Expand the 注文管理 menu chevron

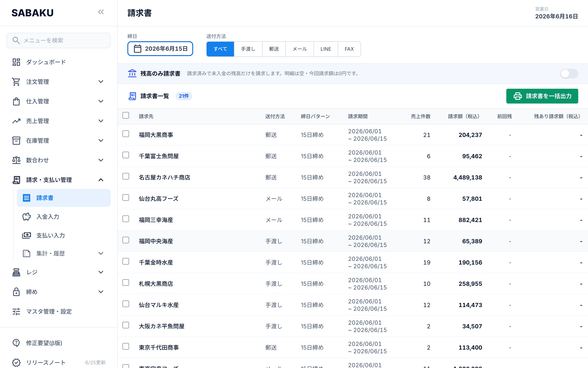(x=101, y=82)
